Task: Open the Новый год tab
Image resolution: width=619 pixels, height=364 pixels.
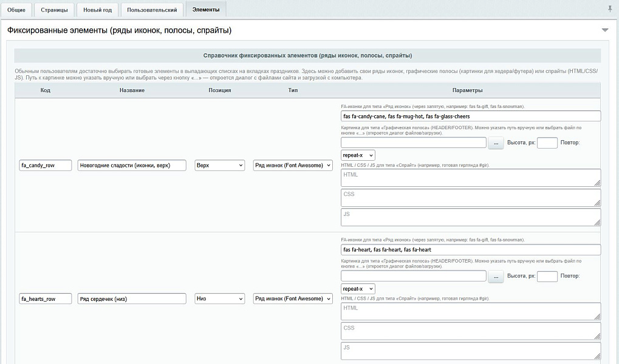Action: (x=97, y=10)
